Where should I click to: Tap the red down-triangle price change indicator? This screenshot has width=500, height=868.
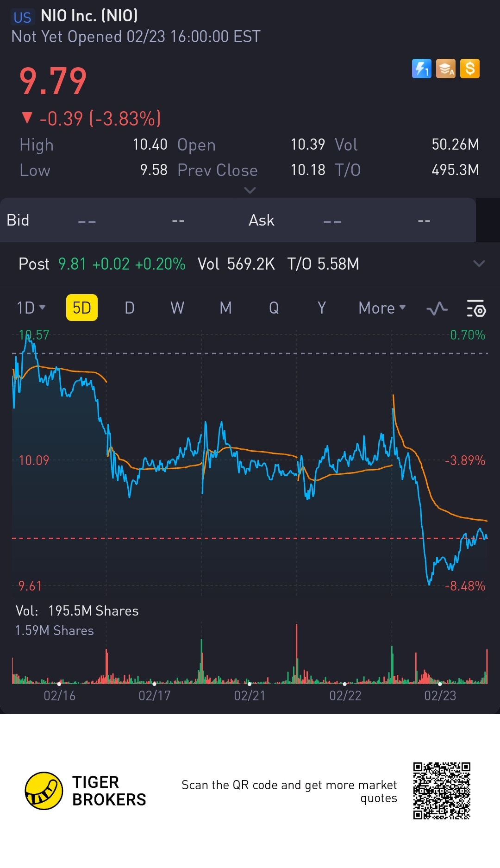click(27, 118)
